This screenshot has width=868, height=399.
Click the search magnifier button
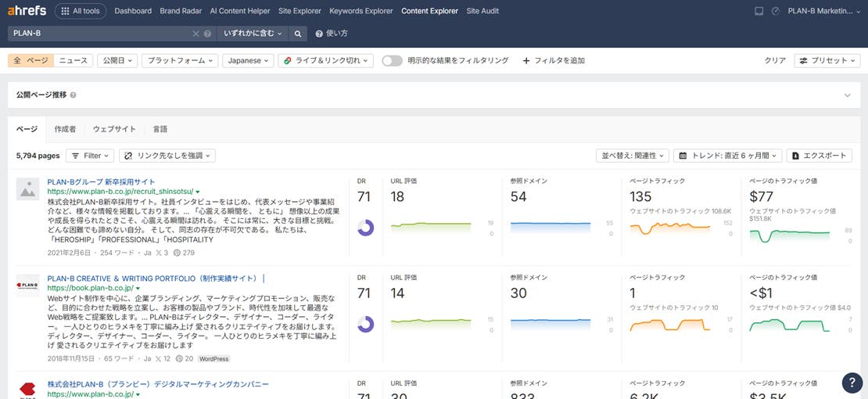pos(297,34)
